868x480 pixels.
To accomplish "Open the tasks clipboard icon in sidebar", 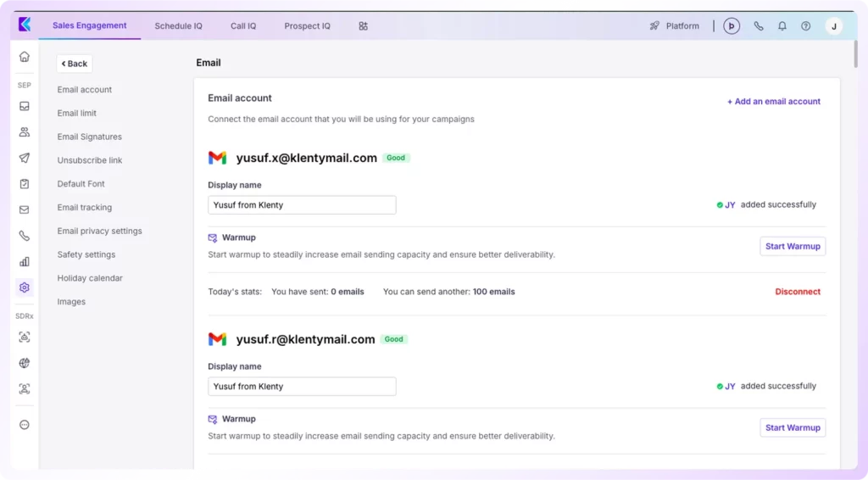I will click(x=25, y=184).
